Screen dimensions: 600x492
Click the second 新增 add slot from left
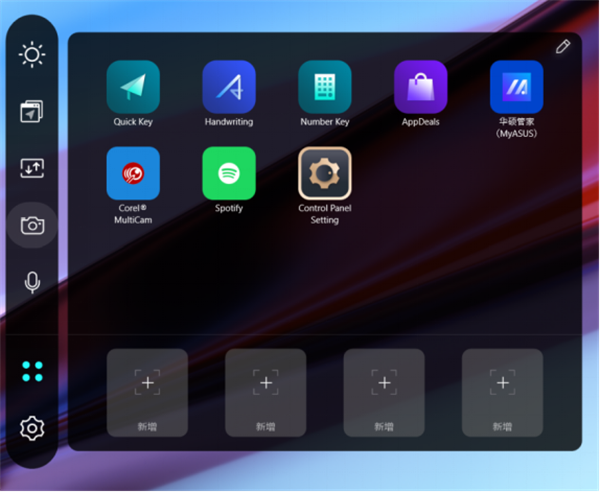point(265,392)
